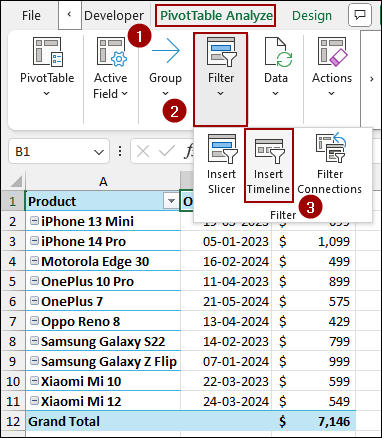Collapse the Samsung Galaxy S22 row

[34, 341]
